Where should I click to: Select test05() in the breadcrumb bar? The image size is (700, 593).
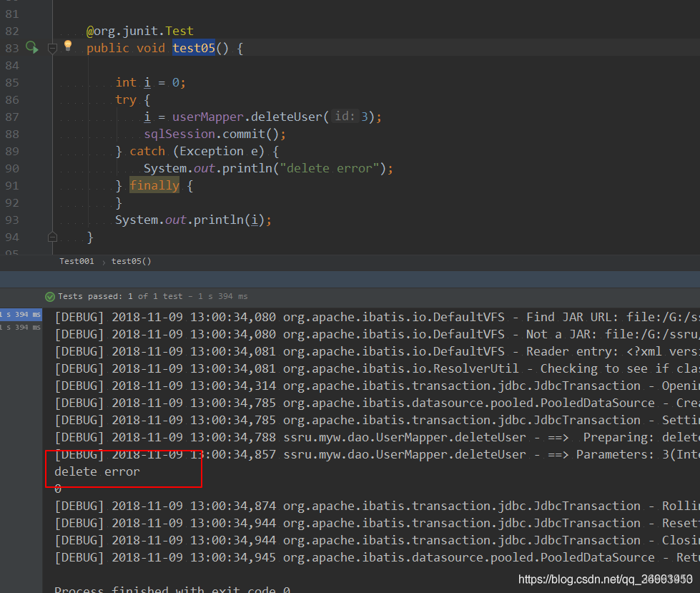(x=132, y=261)
